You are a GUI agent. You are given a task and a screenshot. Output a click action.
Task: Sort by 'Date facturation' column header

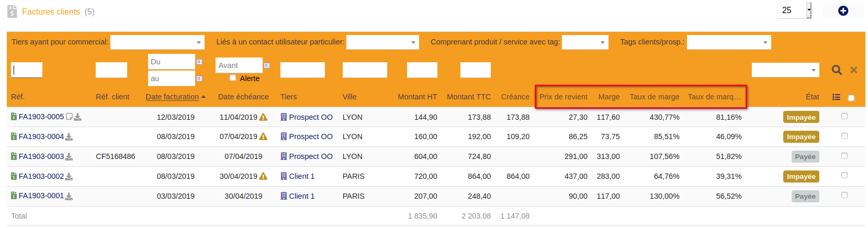tap(172, 97)
